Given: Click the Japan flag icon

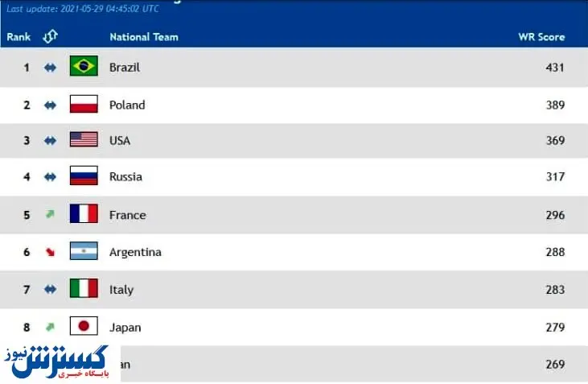Looking at the screenshot, I should coord(84,326).
